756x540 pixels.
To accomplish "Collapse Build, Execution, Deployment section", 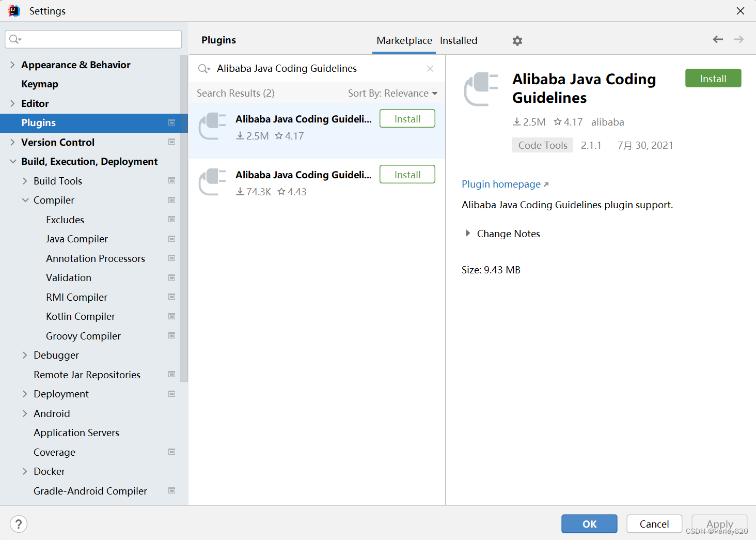I will point(13,161).
